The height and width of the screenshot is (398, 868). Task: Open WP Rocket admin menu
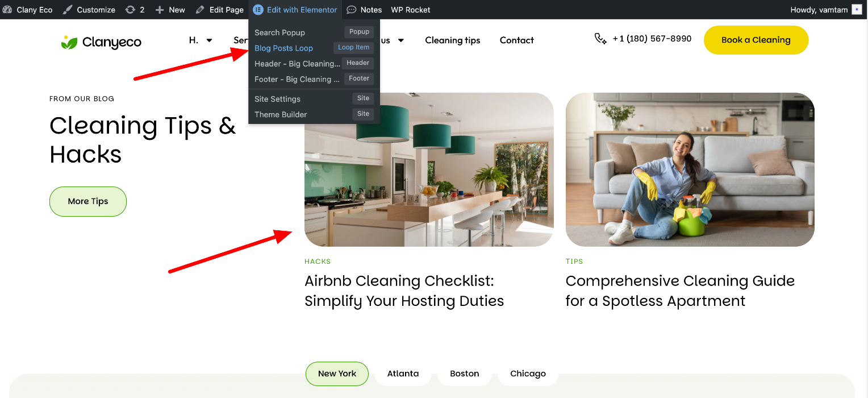coord(411,10)
